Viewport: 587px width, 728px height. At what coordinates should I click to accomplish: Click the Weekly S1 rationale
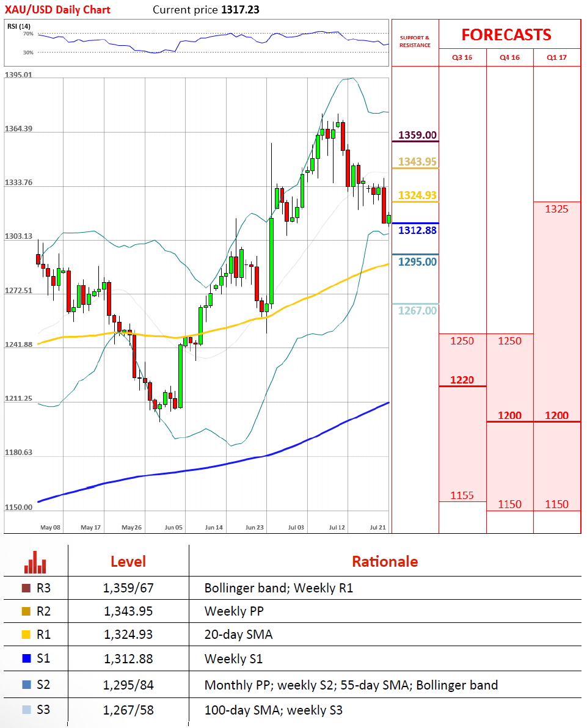click(233, 659)
